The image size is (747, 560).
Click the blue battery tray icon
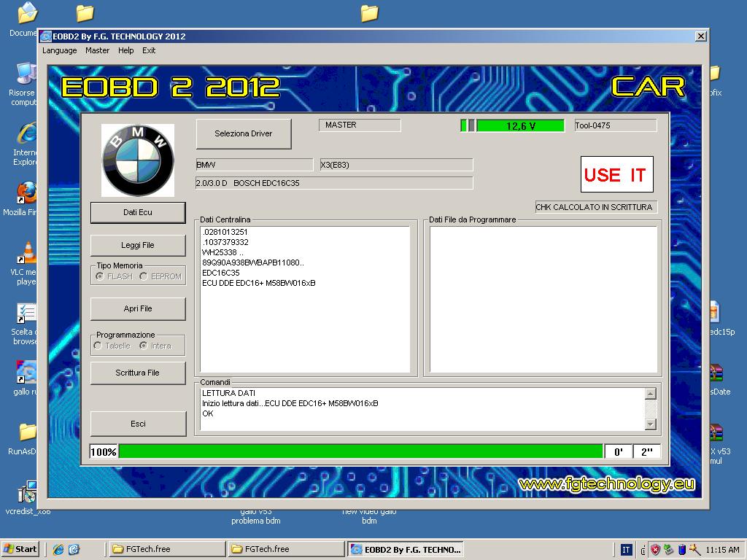tap(682, 550)
